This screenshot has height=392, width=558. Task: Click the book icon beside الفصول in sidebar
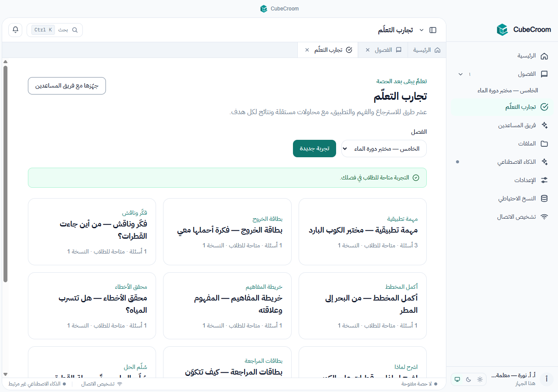(x=544, y=74)
